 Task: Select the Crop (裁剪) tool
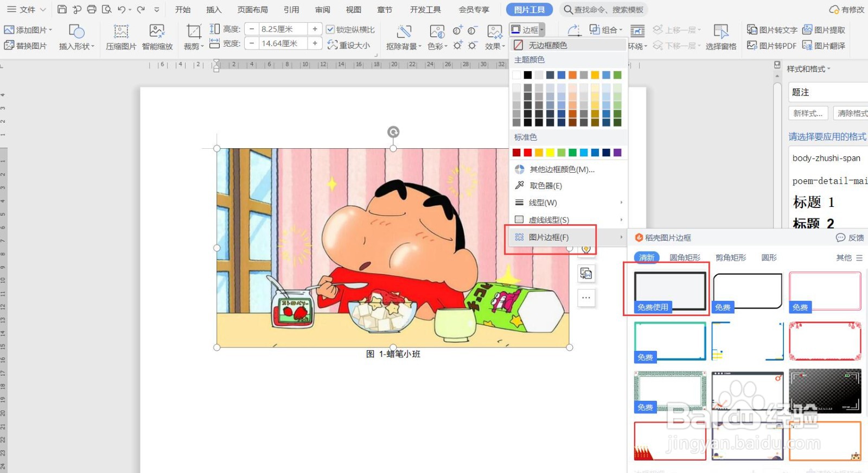coord(194,37)
